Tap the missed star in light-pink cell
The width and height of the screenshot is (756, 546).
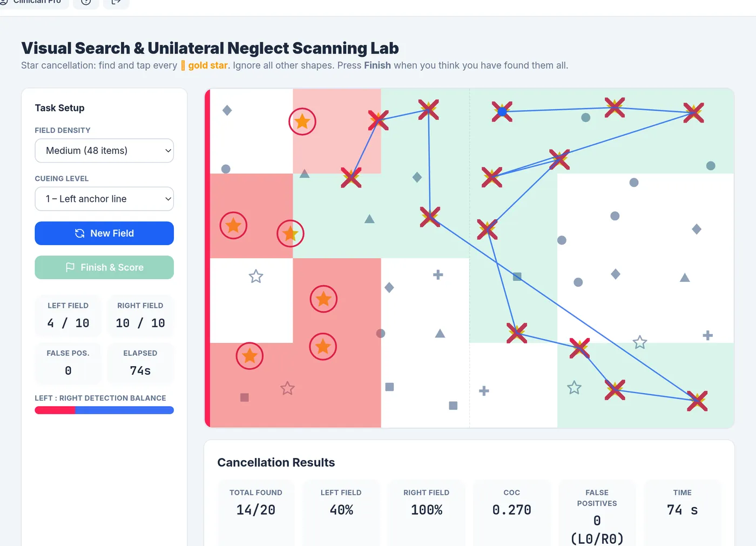pyautogui.click(x=302, y=122)
